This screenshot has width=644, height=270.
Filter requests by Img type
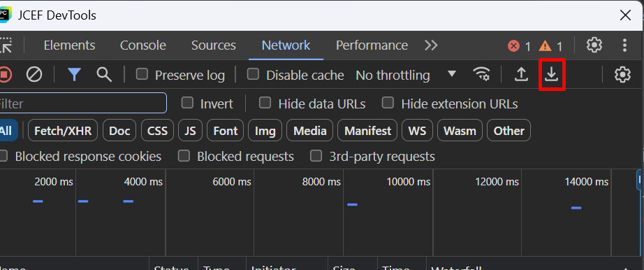click(265, 131)
